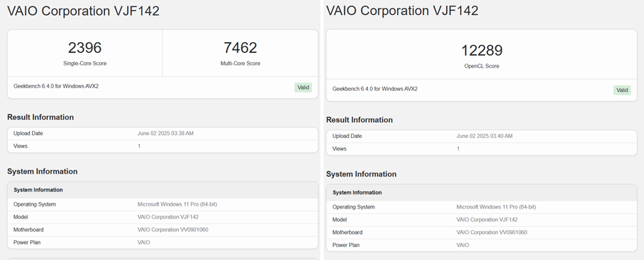The width and height of the screenshot is (644, 260).
Task: Click the Valid badge in the right panel
Action: coord(623,90)
